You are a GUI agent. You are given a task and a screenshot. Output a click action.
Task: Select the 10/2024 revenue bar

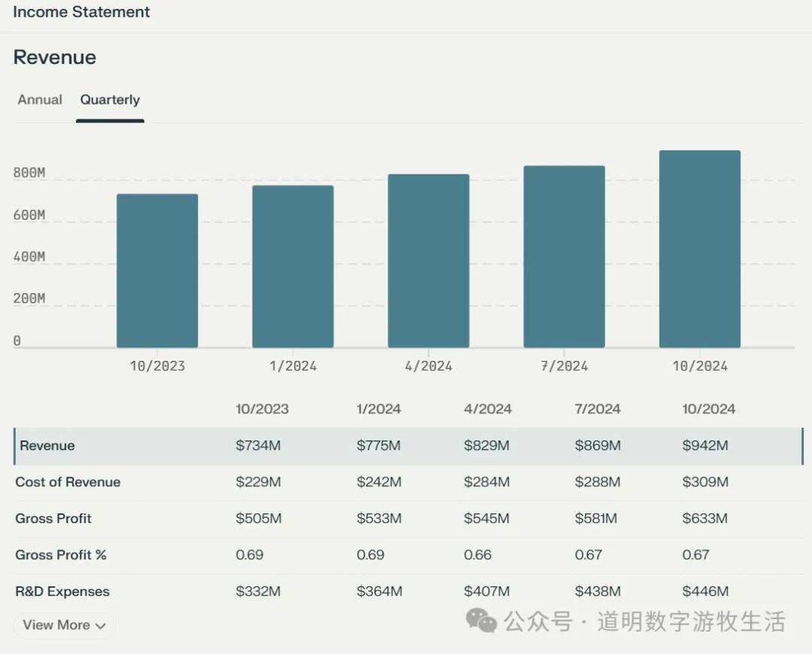coord(699,248)
